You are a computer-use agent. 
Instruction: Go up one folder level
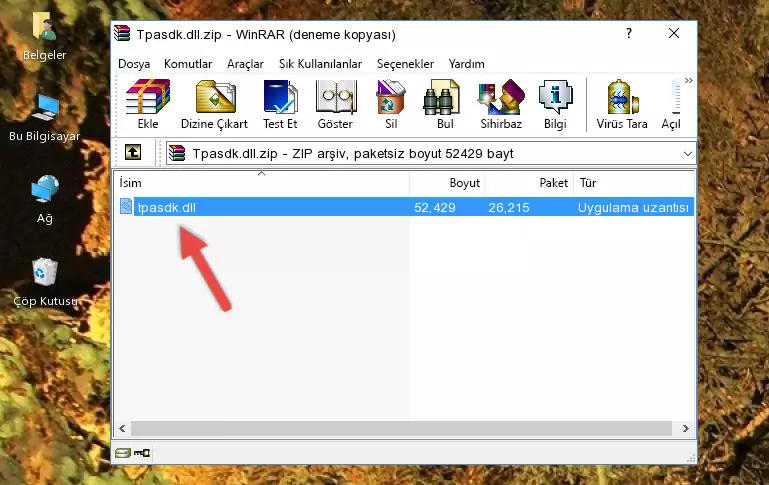(x=133, y=153)
